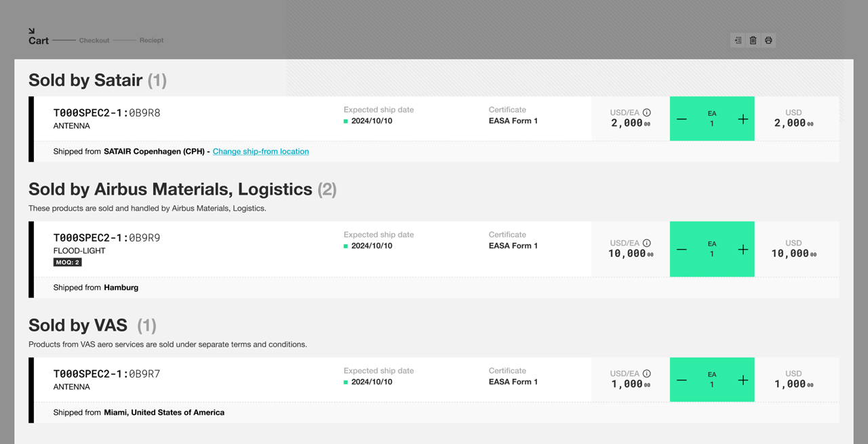Click the Shipped from Hamburg text
The width and height of the screenshot is (868, 444).
click(x=96, y=287)
